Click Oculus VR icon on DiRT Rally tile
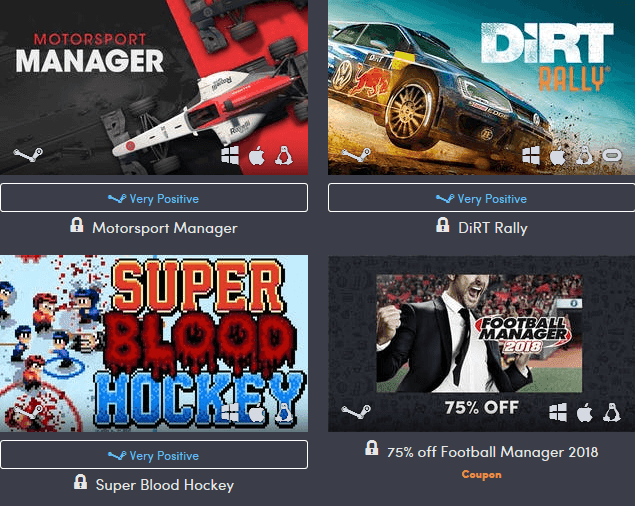The height and width of the screenshot is (506, 635). (612, 155)
